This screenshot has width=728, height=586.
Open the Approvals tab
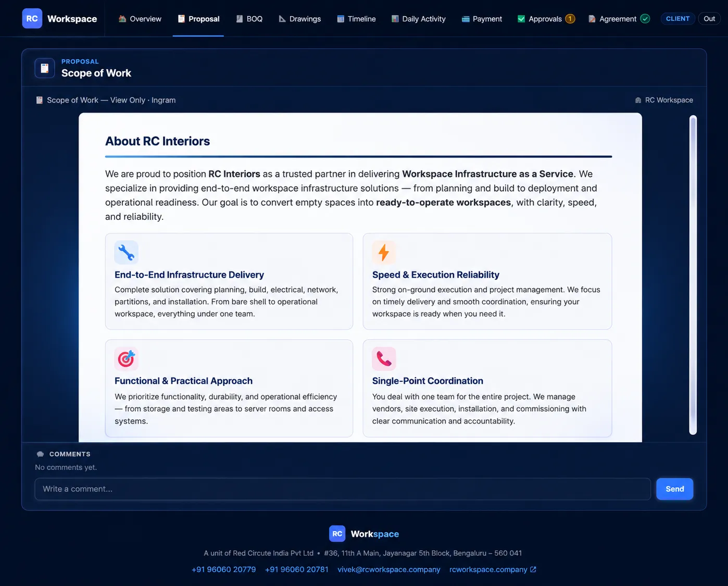point(546,19)
